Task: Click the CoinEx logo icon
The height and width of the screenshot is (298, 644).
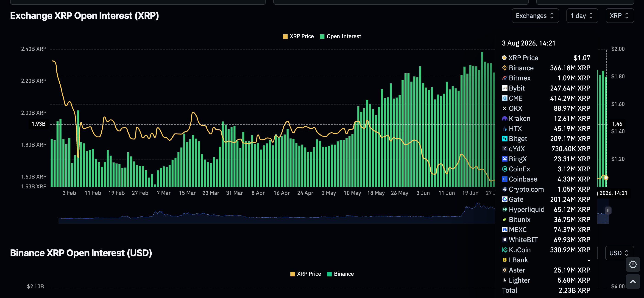Action: (x=505, y=169)
